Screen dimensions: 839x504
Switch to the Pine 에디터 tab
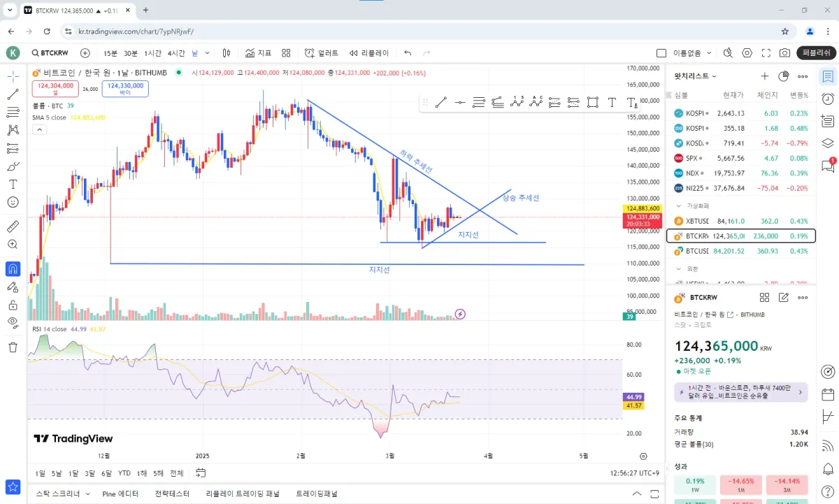tap(120, 494)
